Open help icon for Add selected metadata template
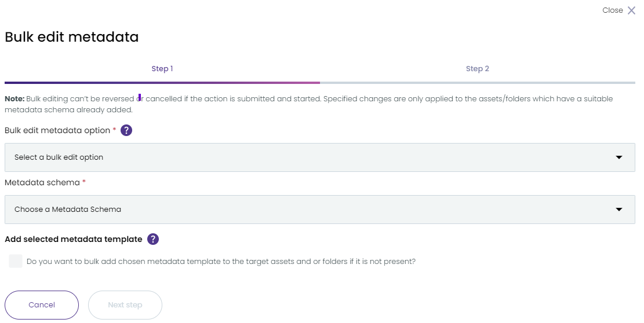644x323 pixels. [x=153, y=239]
